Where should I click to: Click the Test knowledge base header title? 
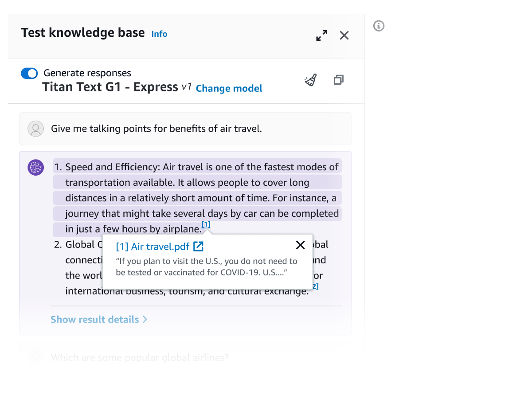tap(82, 32)
